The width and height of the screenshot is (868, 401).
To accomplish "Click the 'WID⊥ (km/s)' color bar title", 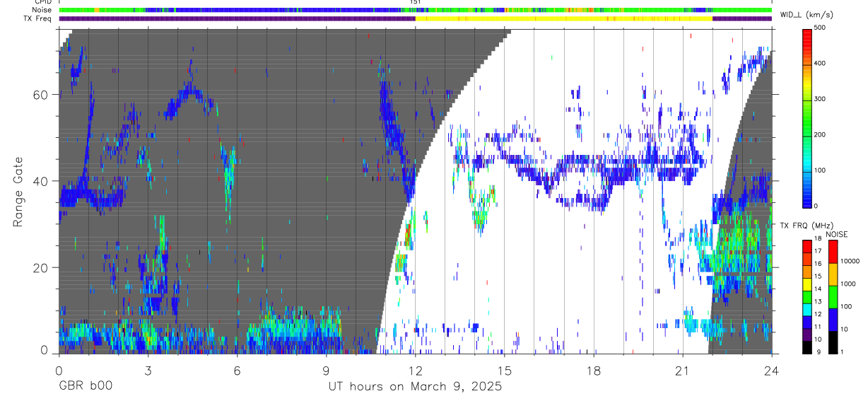I will coord(805,14).
